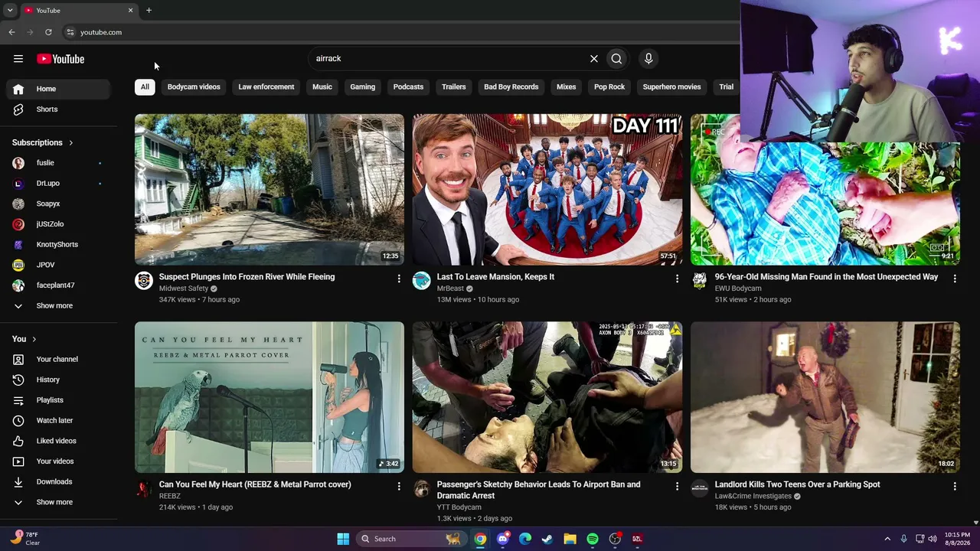The height and width of the screenshot is (551, 980).
Task: Select the Law enforcement filter chip
Action: pos(266,87)
